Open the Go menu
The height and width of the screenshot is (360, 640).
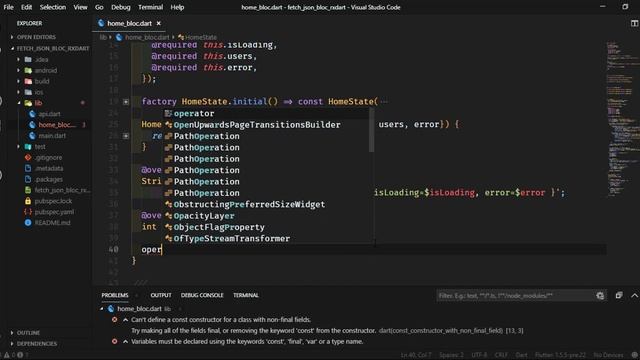coord(99,7)
